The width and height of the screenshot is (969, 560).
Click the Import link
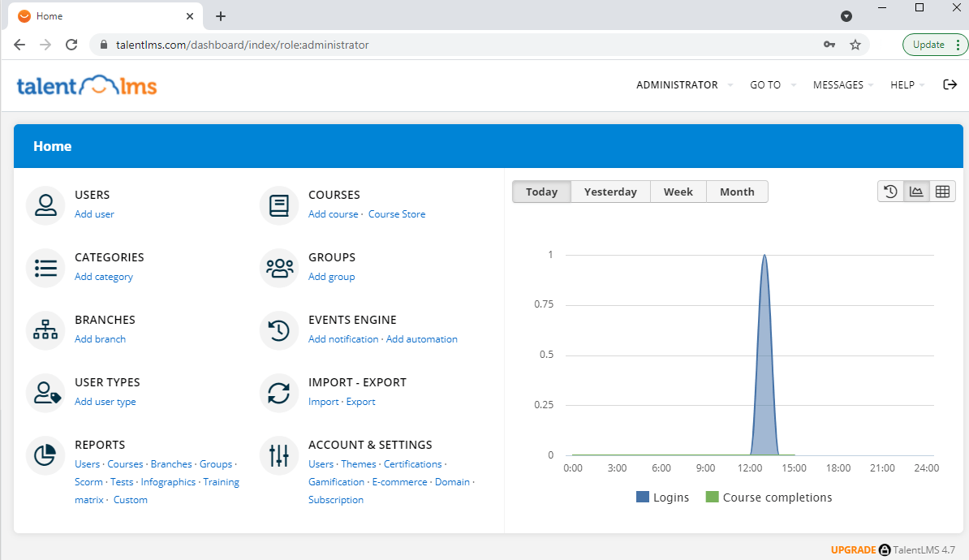point(323,401)
